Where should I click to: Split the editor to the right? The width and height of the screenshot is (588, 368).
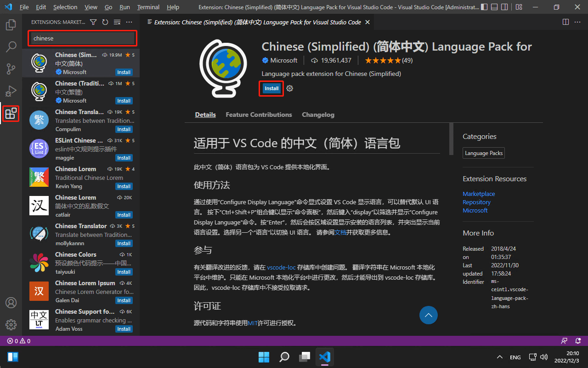click(565, 22)
